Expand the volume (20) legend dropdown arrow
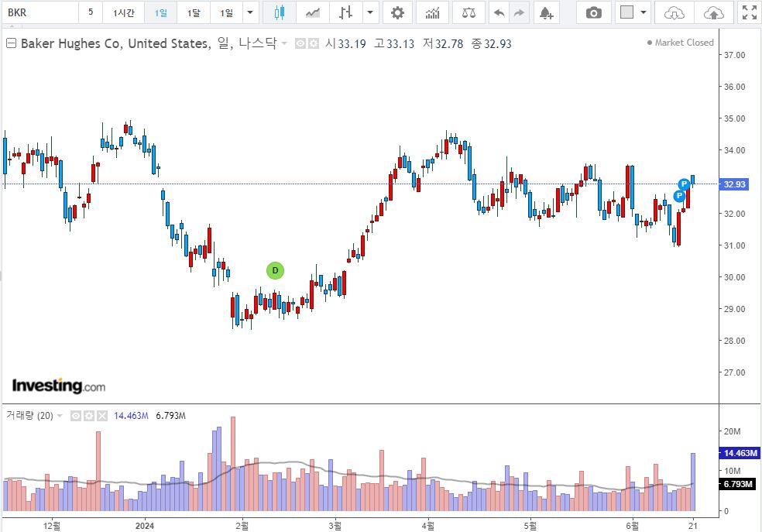 (60, 416)
